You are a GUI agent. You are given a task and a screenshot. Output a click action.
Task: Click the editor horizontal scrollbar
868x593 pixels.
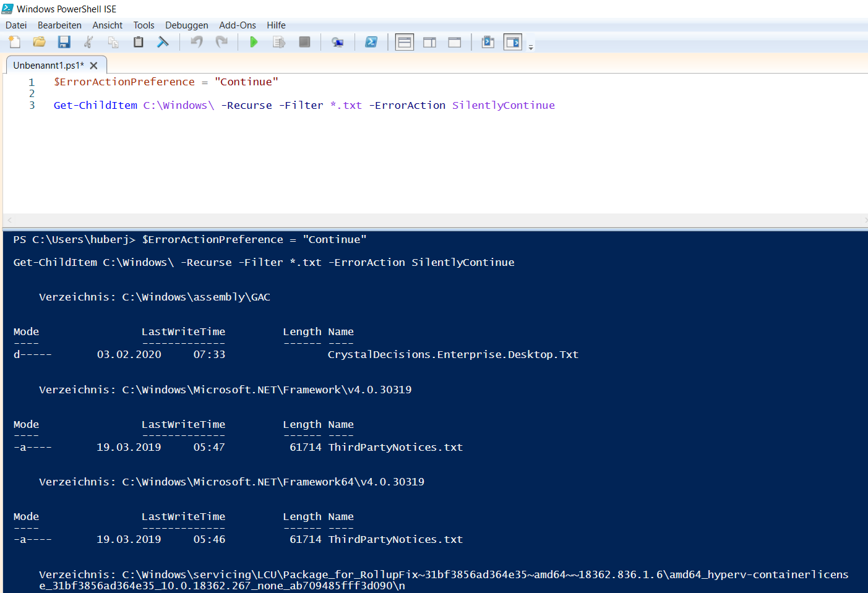[433, 220]
